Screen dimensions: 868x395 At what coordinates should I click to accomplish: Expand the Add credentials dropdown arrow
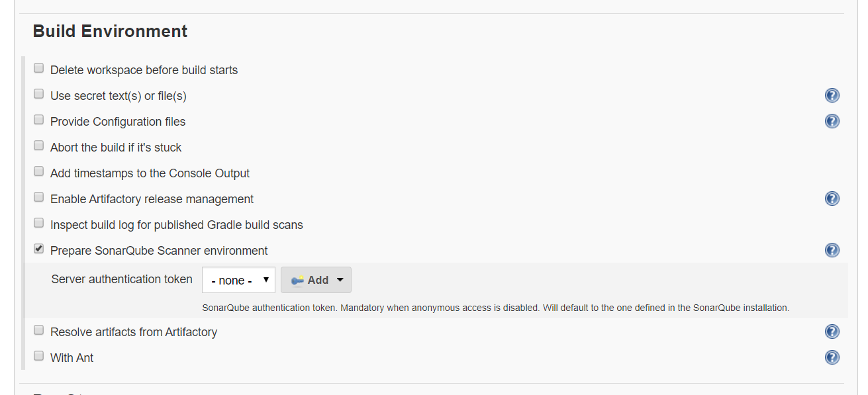click(340, 280)
